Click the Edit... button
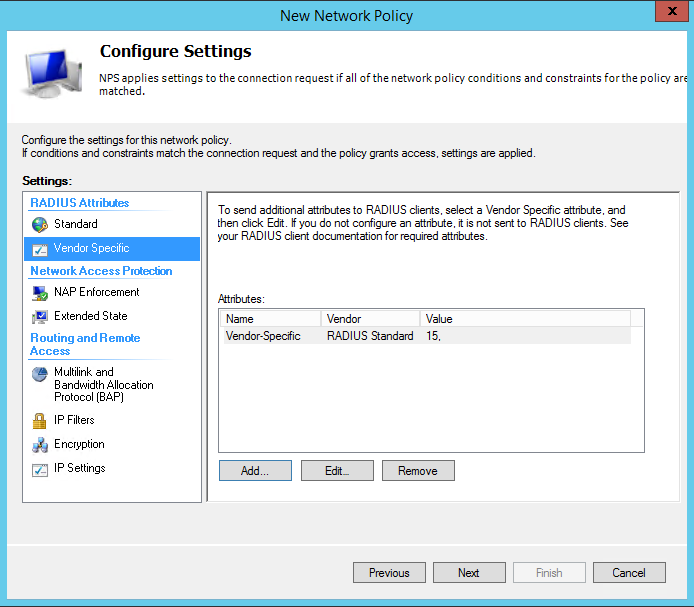The width and height of the screenshot is (694, 607). pos(337,470)
